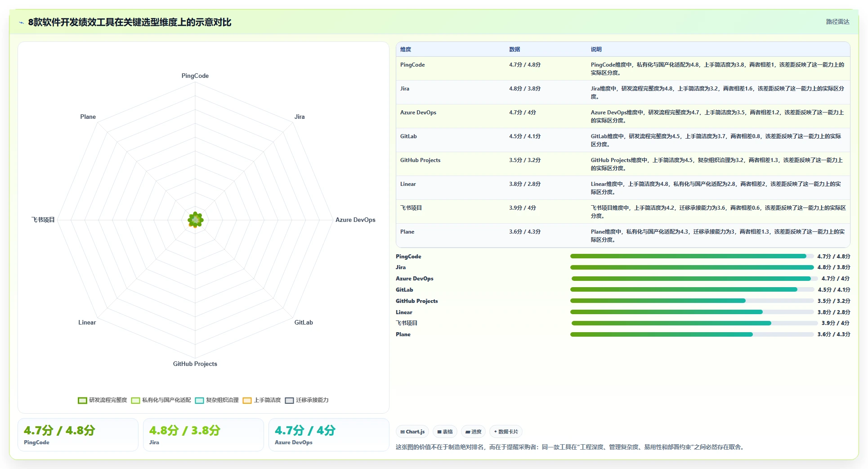Click the data cluster at the radar center
The height and width of the screenshot is (469, 868).
(195, 220)
